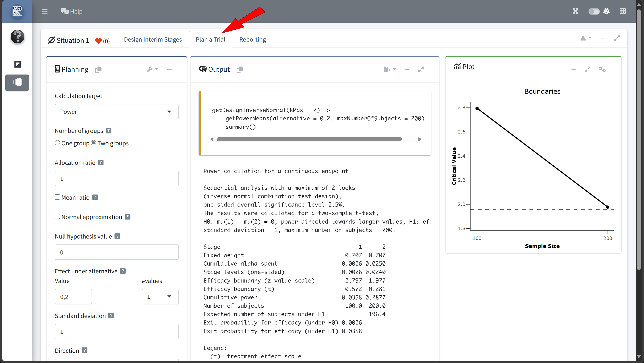644x363 pixels.
Task: Switch to Design Interim Stages tab
Action: point(153,40)
